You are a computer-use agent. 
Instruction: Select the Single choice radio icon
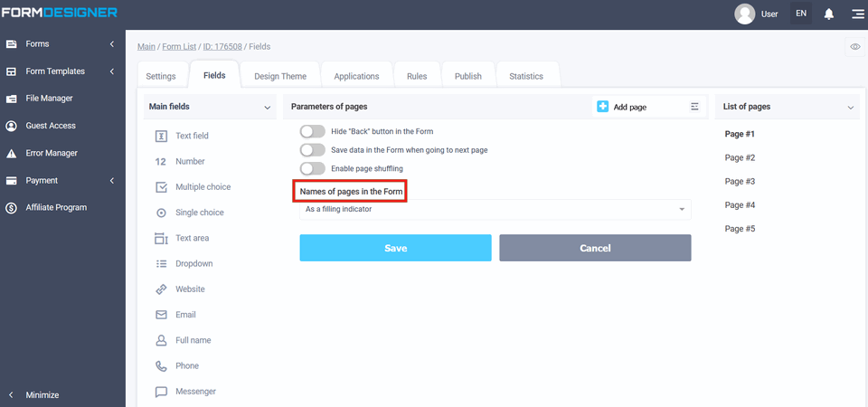pos(161,213)
